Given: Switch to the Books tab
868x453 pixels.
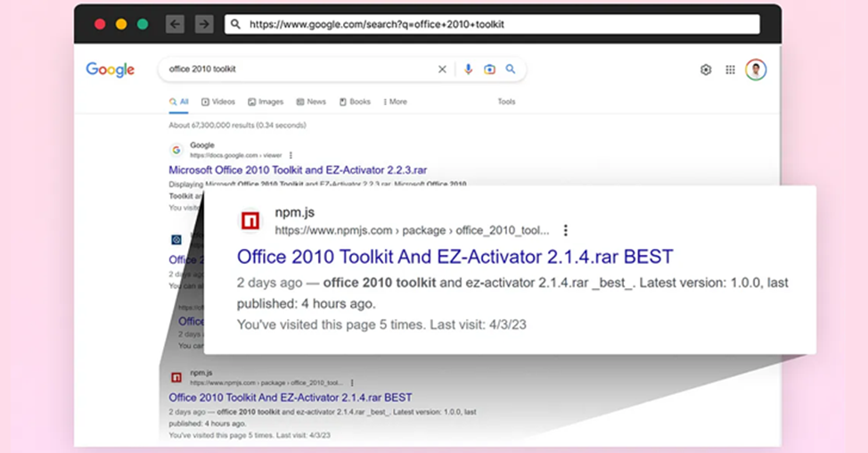Looking at the screenshot, I should [x=355, y=102].
